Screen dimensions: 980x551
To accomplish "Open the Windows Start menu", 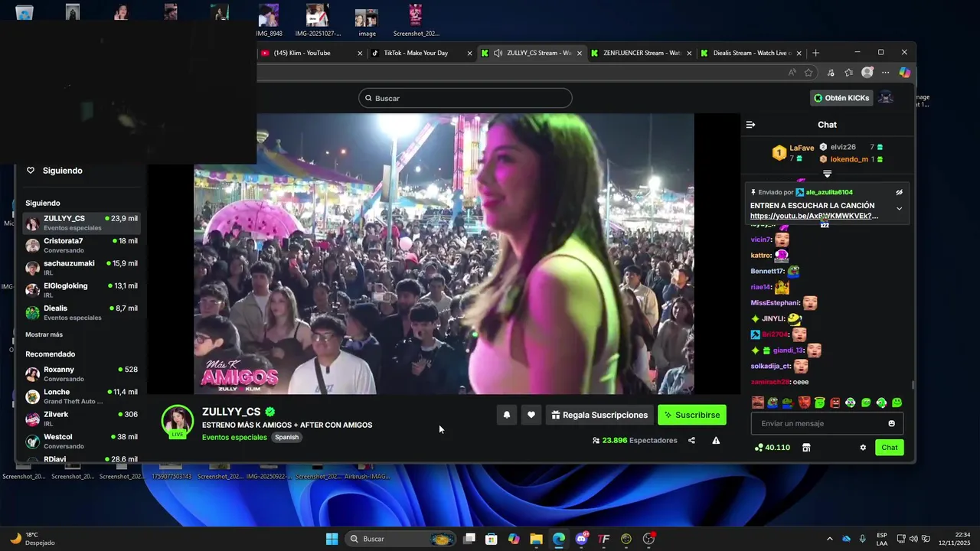I will 332,539.
